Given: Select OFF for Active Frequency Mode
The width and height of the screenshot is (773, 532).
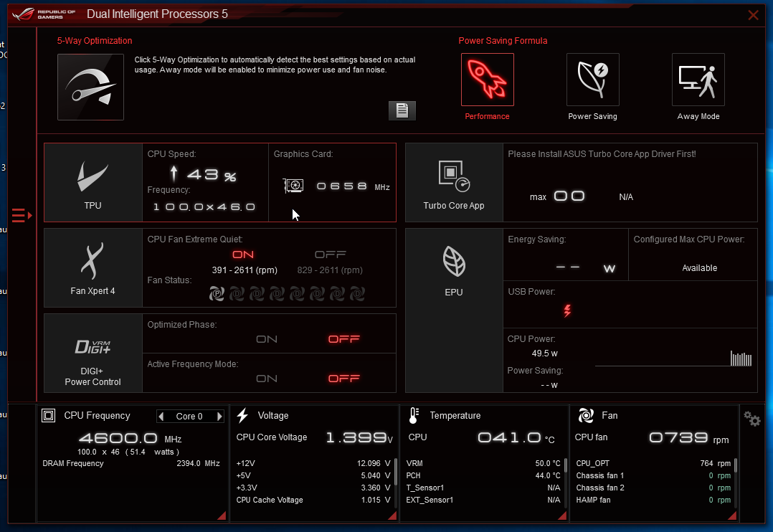Looking at the screenshot, I should (344, 379).
